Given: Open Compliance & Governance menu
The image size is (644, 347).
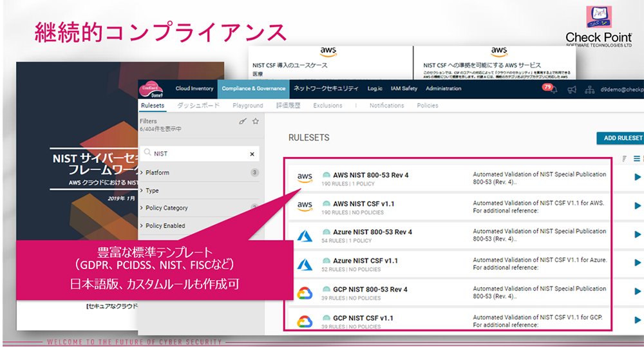Looking at the screenshot, I should click(253, 88).
